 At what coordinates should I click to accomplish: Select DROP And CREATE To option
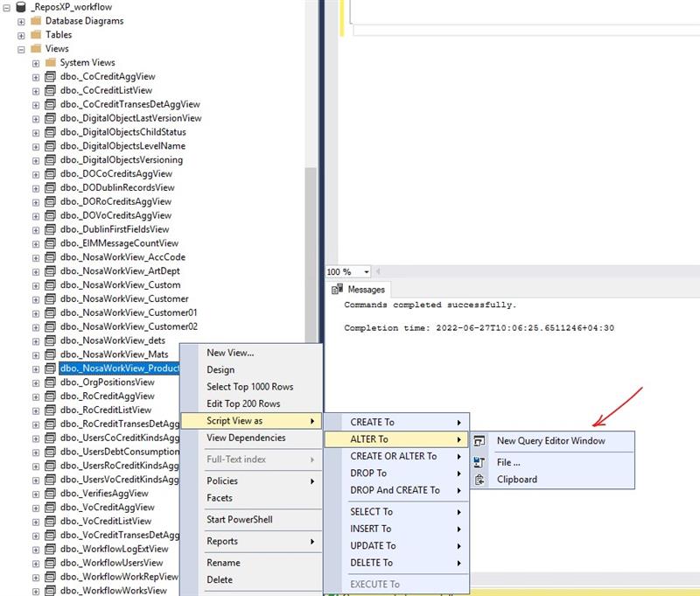[396, 490]
